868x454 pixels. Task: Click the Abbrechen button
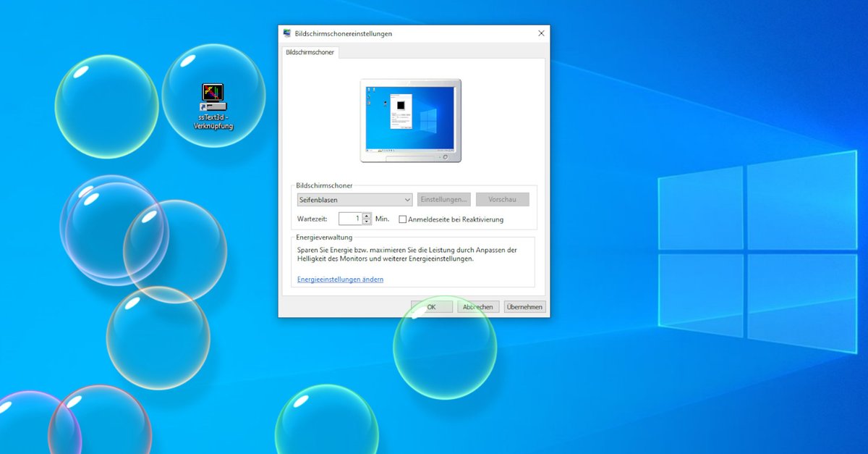[477, 306]
